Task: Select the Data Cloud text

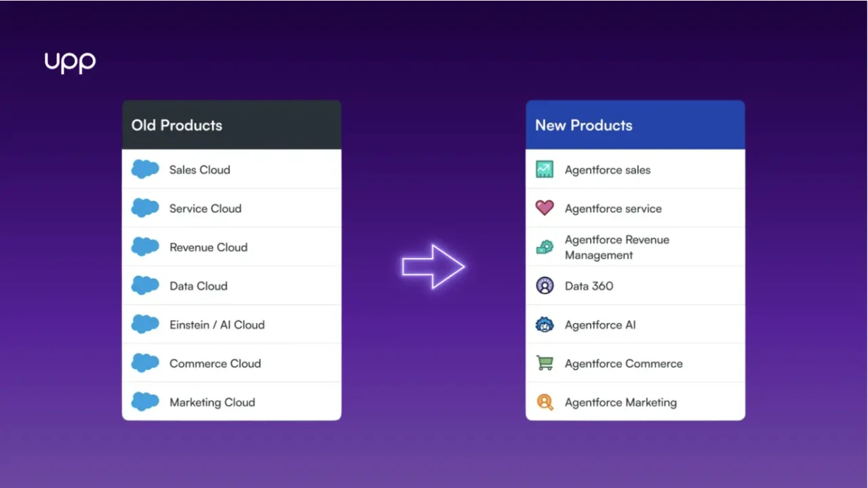Action: (x=198, y=286)
